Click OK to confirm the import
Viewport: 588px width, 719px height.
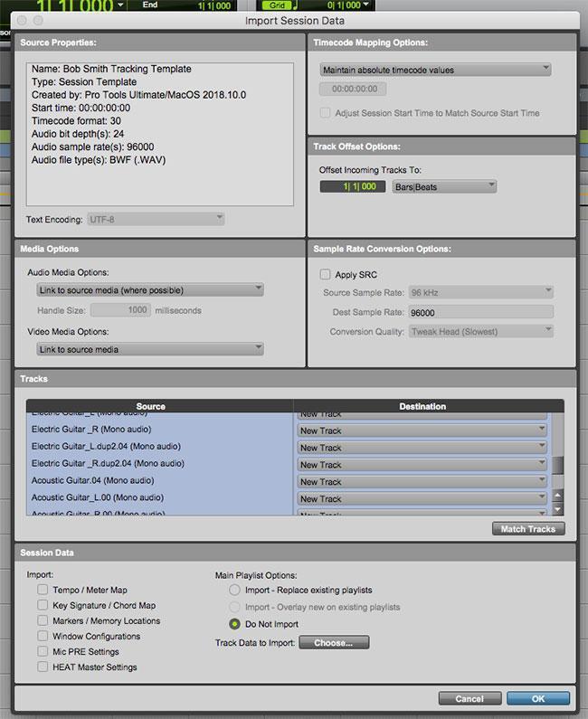(537, 698)
